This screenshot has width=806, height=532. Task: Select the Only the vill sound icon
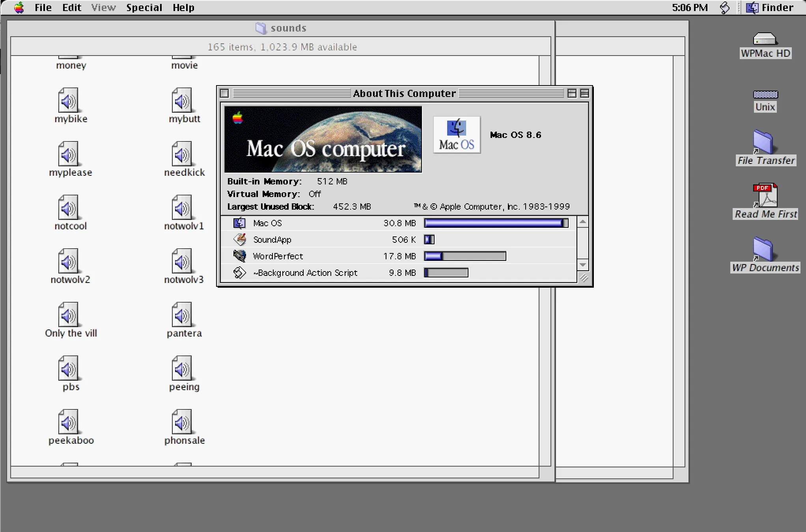pyautogui.click(x=68, y=314)
